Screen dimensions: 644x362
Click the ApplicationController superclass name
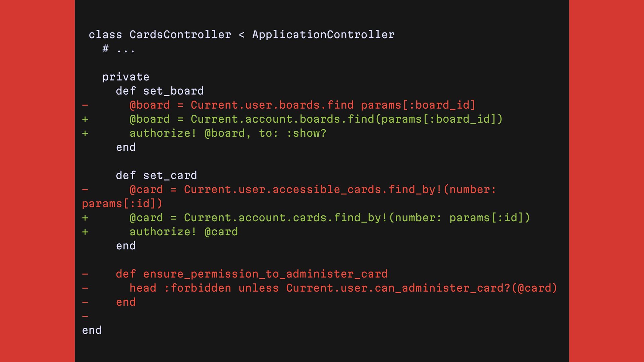coord(323,35)
